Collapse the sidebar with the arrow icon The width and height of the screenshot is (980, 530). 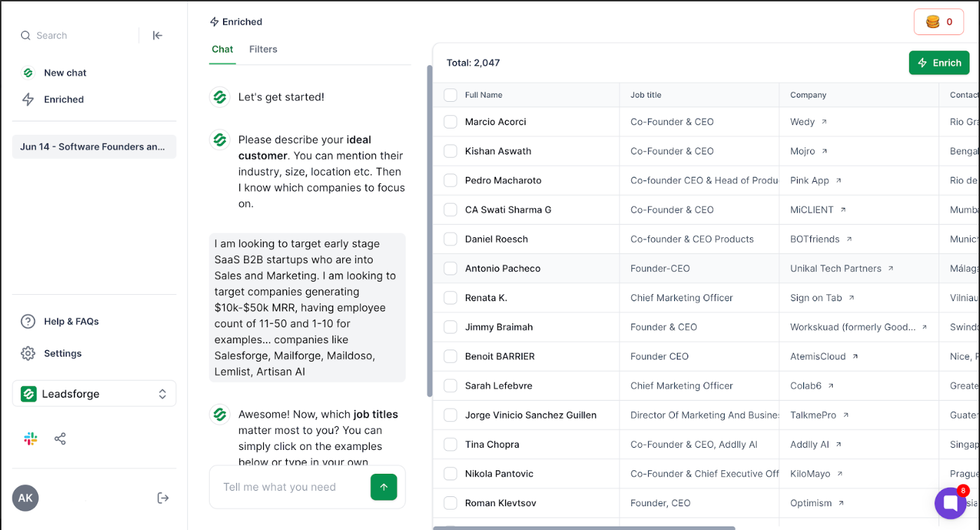158,35
